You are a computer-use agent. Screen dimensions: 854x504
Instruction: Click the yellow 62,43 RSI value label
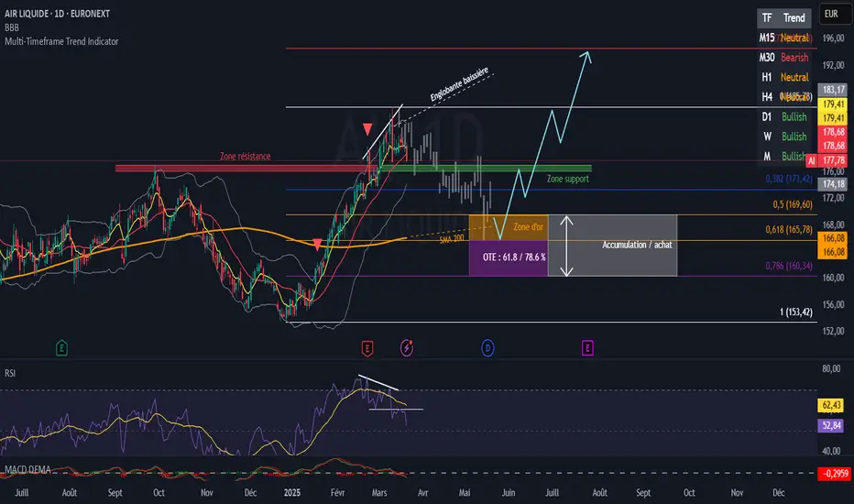pyautogui.click(x=831, y=405)
